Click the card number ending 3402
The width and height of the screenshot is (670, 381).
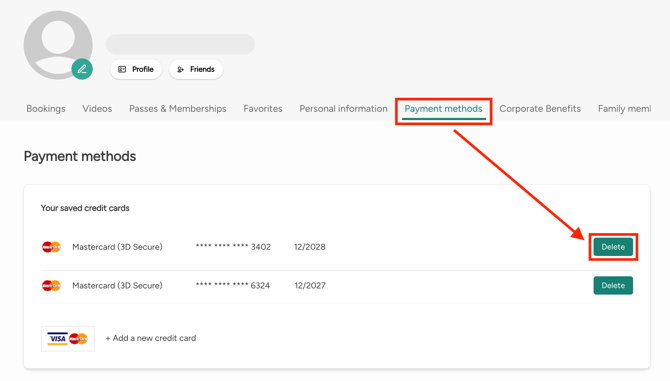tap(233, 247)
